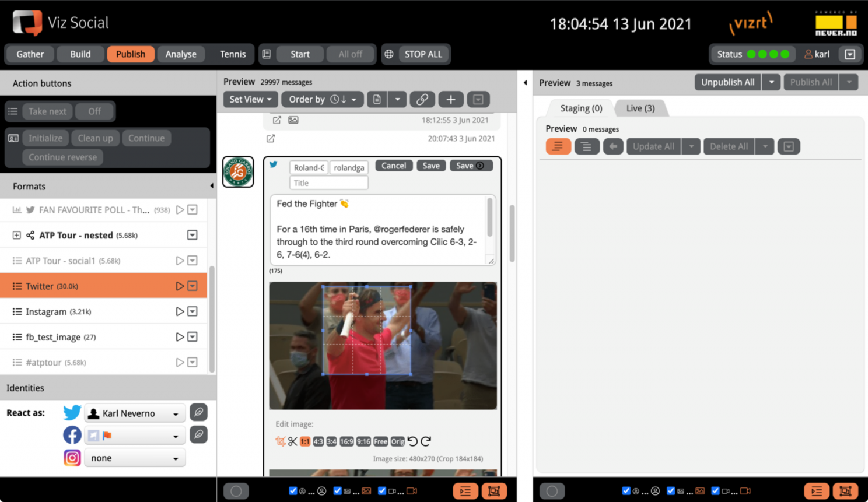The width and height of the screenshot is (868, 502).
Task: Select the Free crop mode
Action: (x=381, y=442)
